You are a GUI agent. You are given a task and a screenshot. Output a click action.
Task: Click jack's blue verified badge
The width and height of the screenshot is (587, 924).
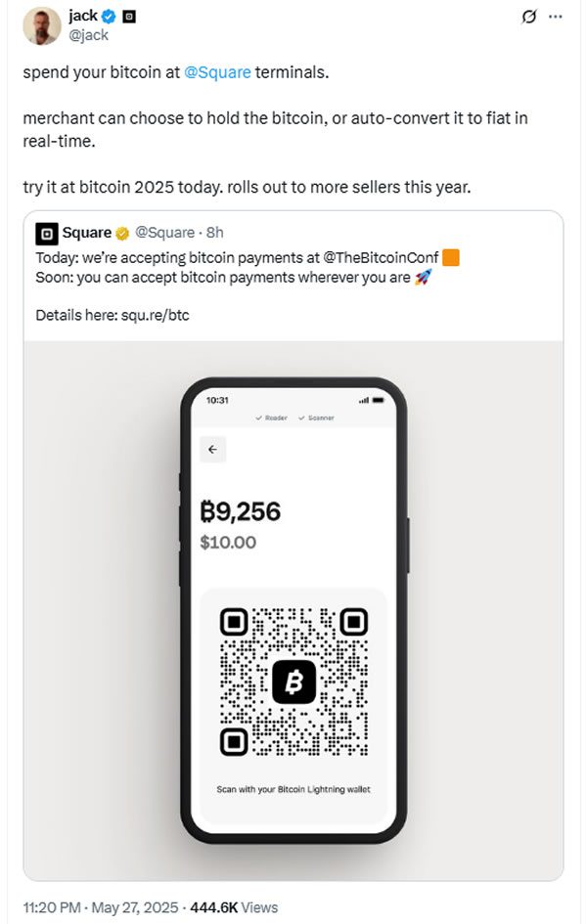[x=107, y=15]
